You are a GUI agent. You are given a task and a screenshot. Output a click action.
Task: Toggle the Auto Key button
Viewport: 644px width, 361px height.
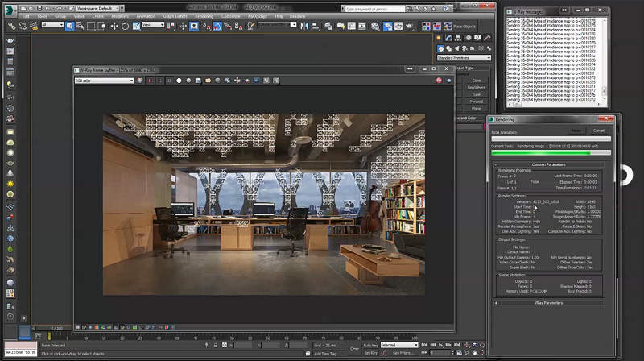pyautogui.click(x=370, y=345)
